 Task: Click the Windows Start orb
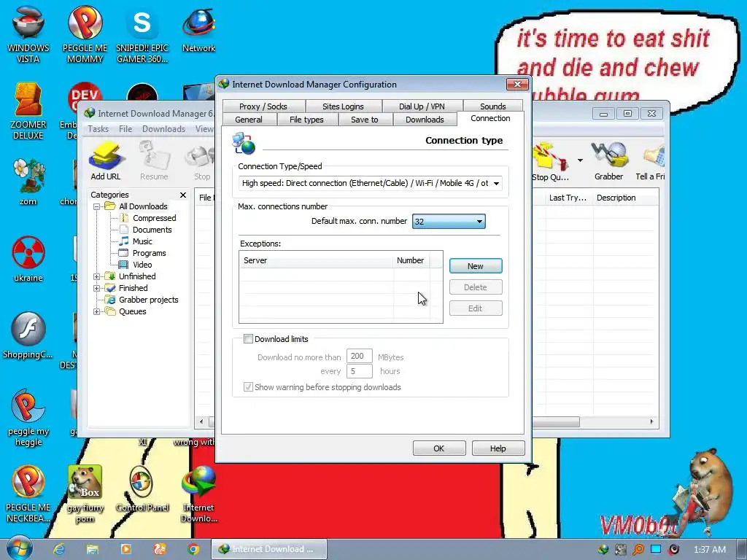pyautogui.click(x=19, y=548)
